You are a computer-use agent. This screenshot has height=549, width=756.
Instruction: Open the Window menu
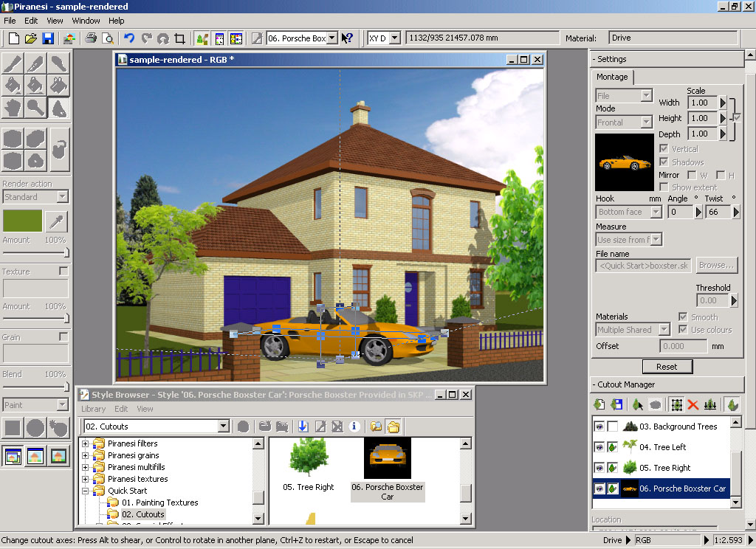(86, 21)
